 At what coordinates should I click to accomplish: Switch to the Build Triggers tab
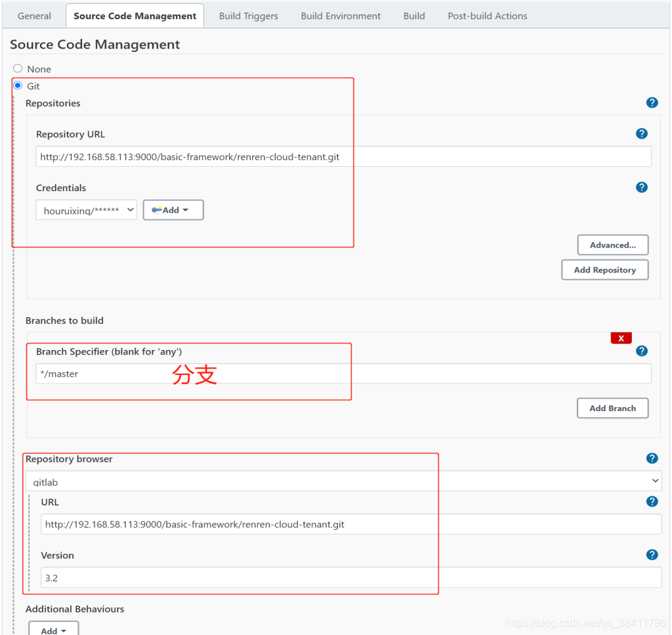point(248,16)
